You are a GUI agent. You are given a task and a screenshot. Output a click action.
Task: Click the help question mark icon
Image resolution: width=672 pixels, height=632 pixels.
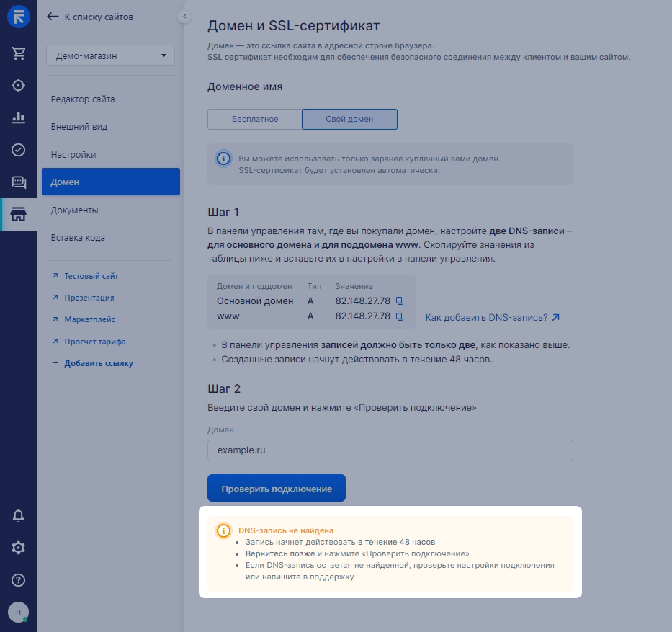click(x=18, y=580)
